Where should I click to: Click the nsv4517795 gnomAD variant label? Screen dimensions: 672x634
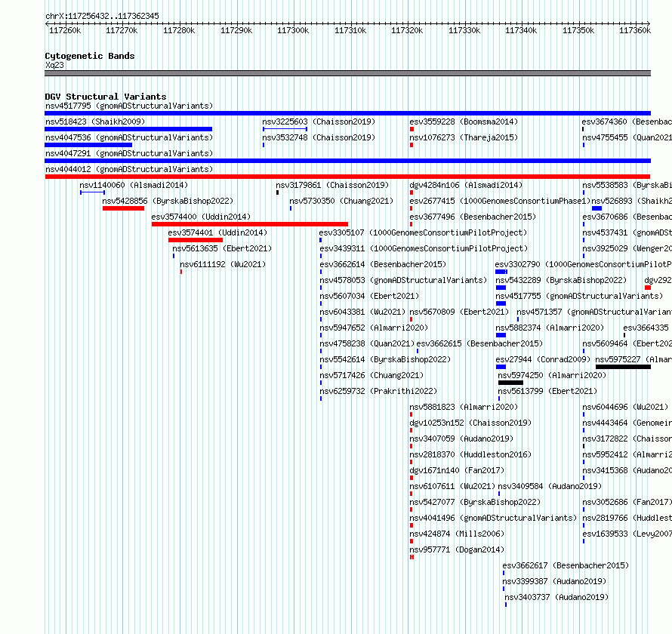[x=129, y=106]
